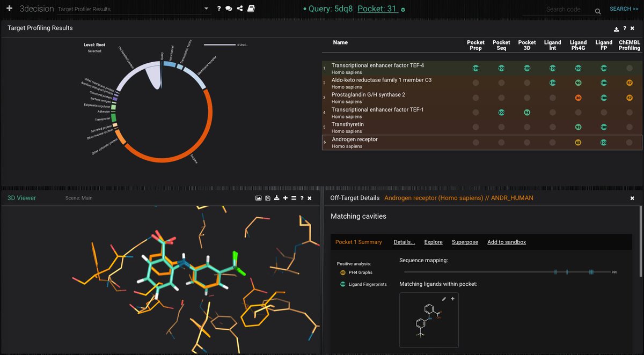This screenshot has width=644, height=355.
Task: Click TEF-4 Pocket Prop score 100
Action: 475,69
